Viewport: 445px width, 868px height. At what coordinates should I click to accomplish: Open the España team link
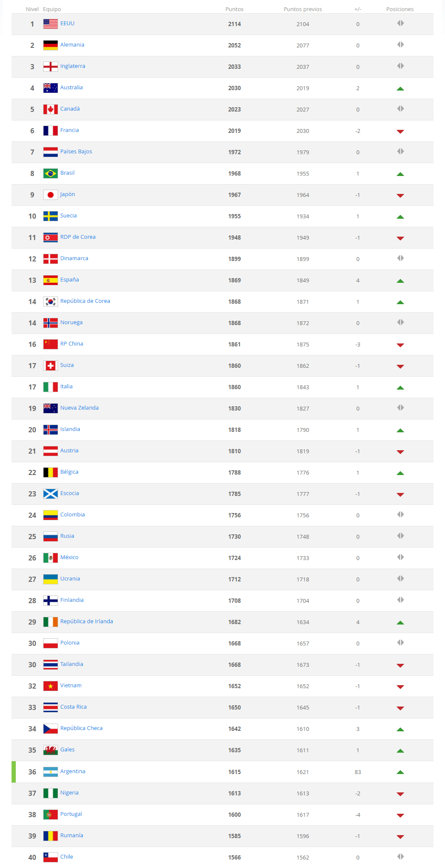(x=69, y=280)
